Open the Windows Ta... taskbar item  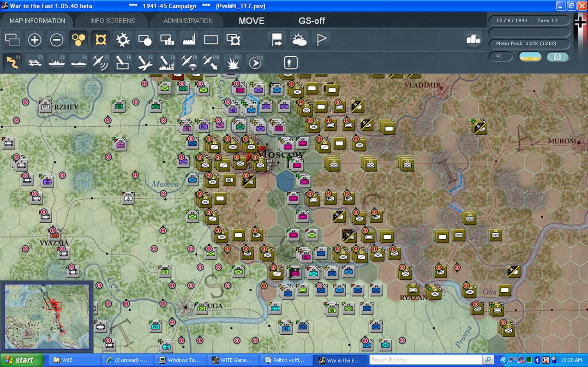[180, 360]
